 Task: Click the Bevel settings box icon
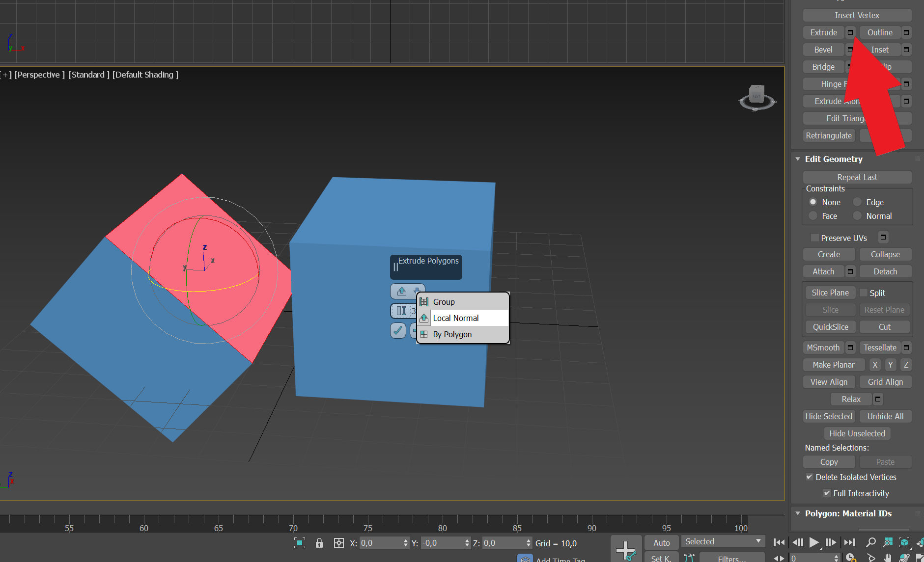pos(849,50)
